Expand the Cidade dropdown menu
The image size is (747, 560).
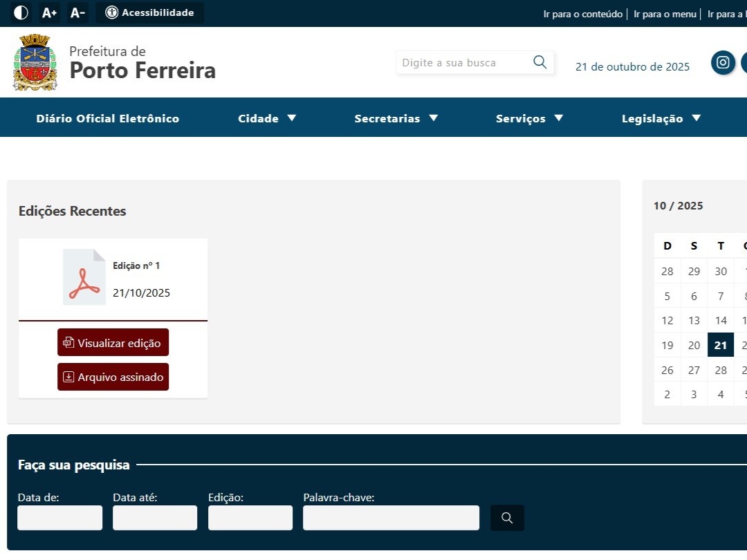(267, 118)
